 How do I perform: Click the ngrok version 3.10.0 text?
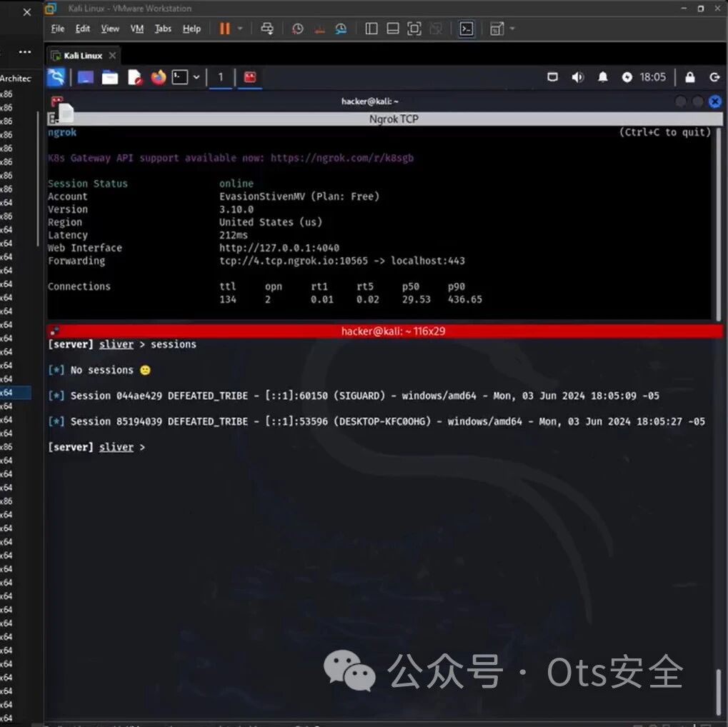(x=236, y=209)
